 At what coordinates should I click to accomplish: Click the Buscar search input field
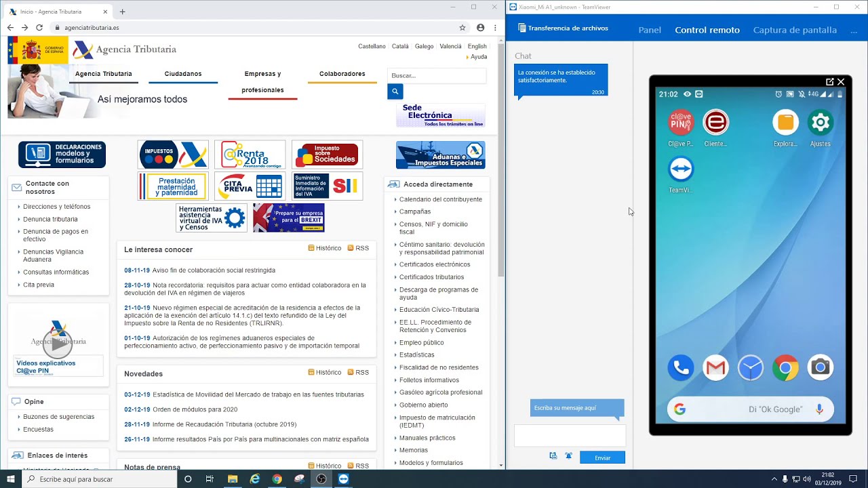(x=437, y=75)
